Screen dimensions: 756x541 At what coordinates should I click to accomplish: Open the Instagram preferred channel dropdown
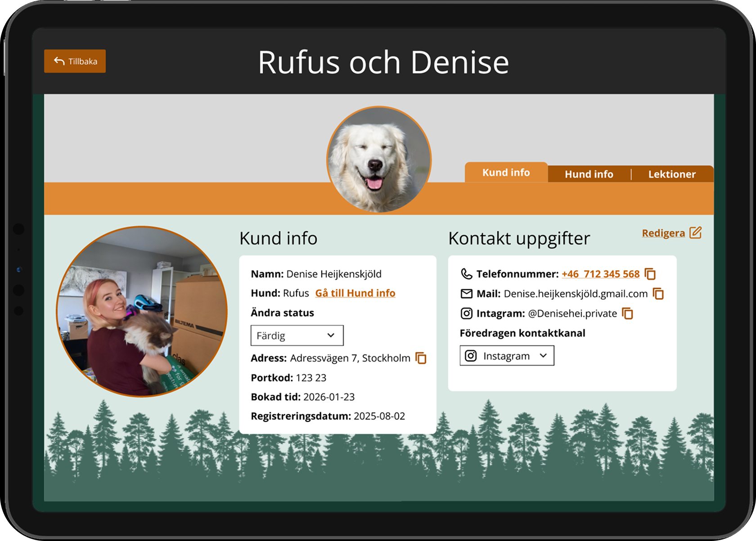[507, 356]
